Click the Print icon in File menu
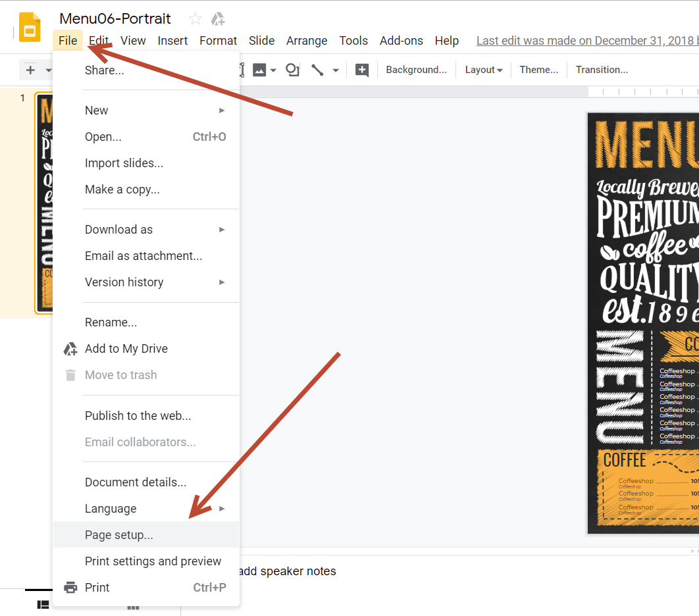The height and width of the screenshot is (616, 699). pyautogui.click(x=70, y=587)
